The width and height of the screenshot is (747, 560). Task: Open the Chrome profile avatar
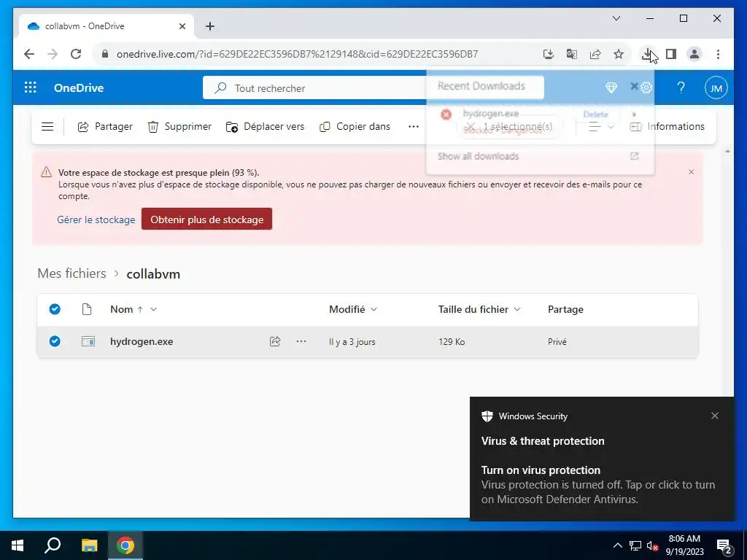[694, 54]
